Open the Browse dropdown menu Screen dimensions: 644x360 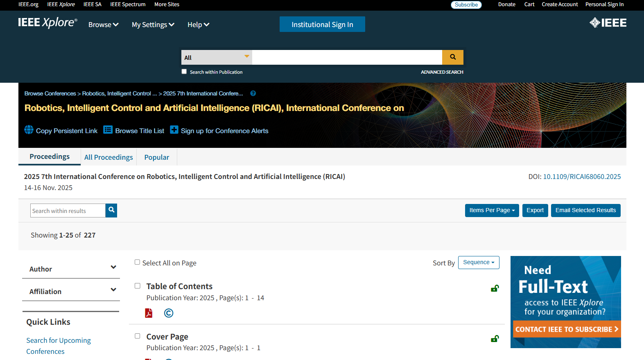click(x=104, y=25)
